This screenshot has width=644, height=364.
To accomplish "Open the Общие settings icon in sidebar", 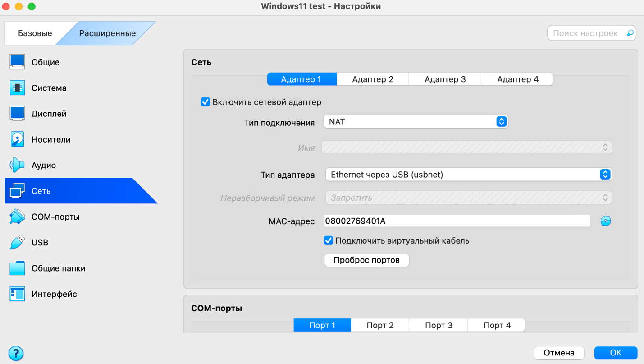I will [17, 62].
